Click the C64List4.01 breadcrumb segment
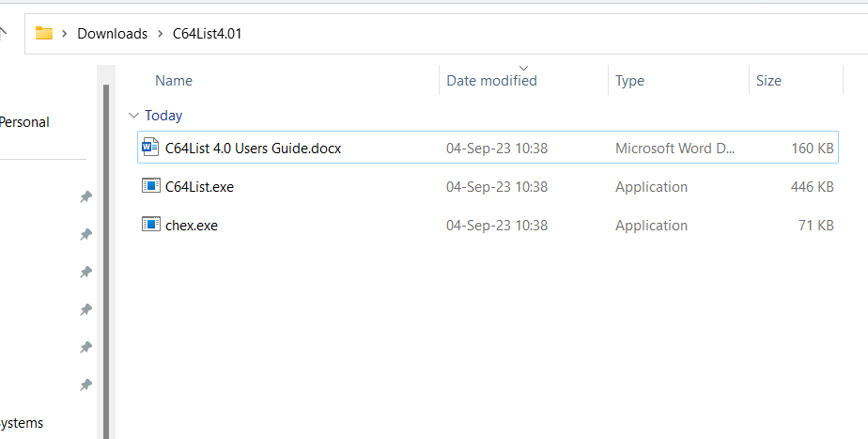 [x=208, y=34]
